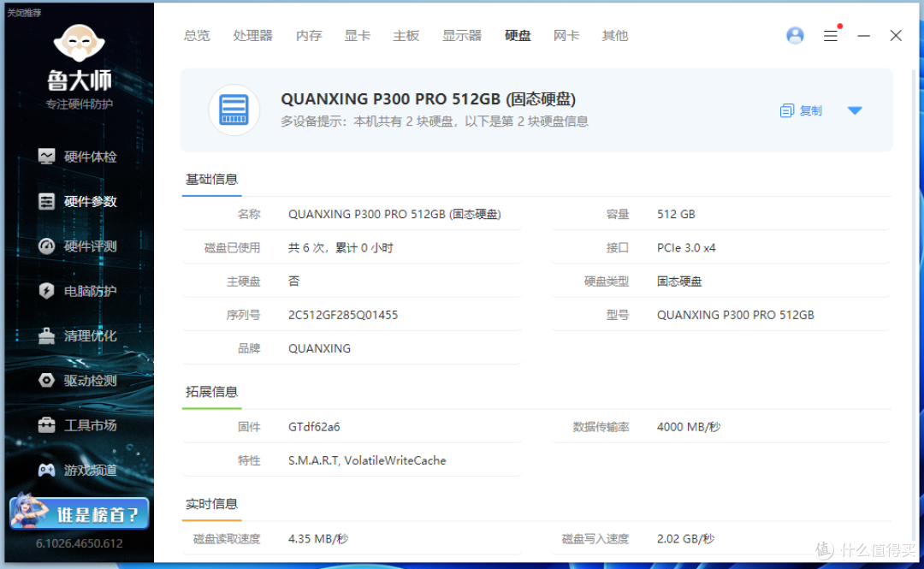Open the 谁是榜首? banner
The image size is (924, 569).
point(79,513)
